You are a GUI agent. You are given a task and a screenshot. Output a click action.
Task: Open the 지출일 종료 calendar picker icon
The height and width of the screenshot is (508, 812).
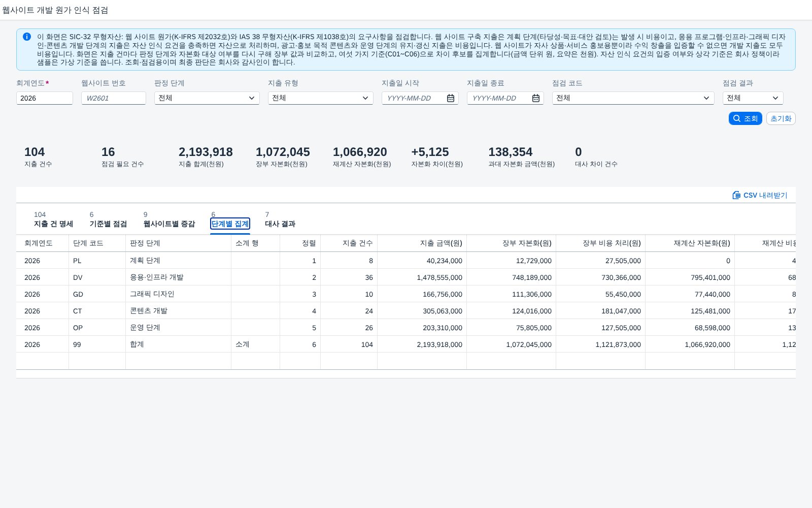click(x=536, y=98)
